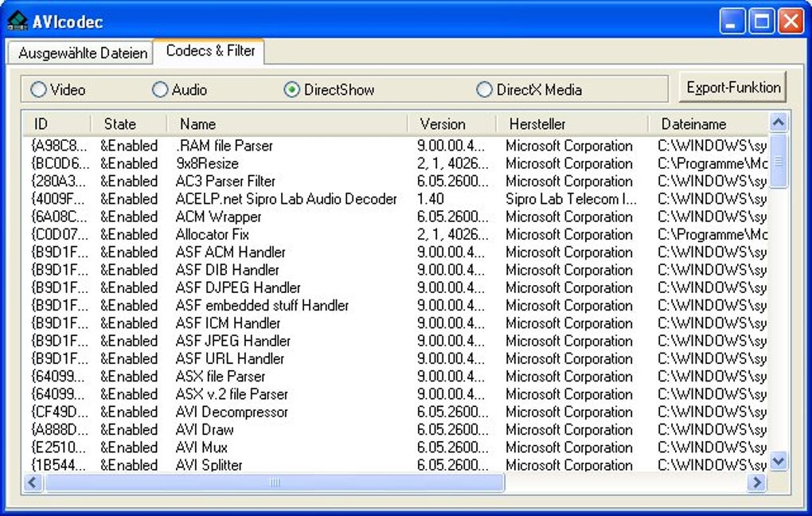812x516 pixels.
Task: Select the Video radio button
Action: [x=38, y=90]
